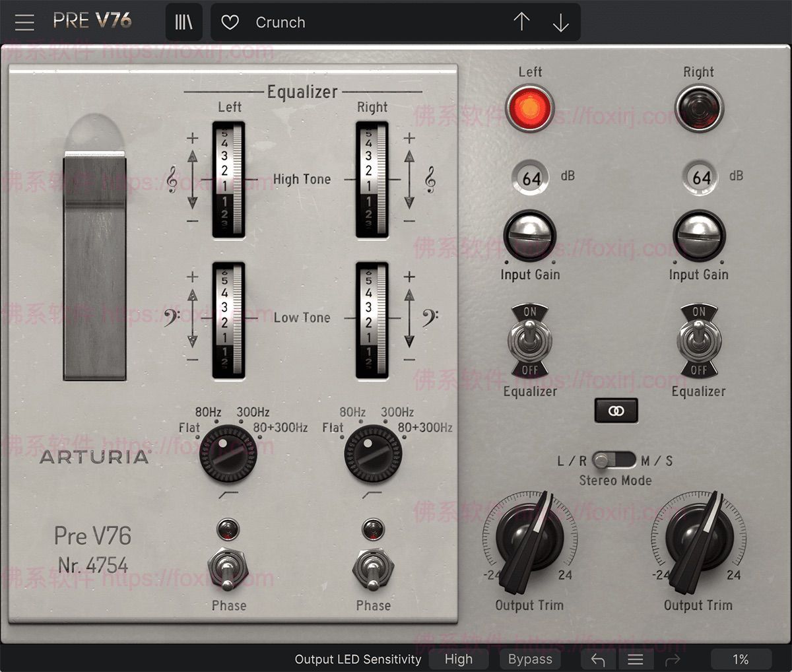Click the redo arrow in bottom bar
The image size is (792, 672).
tap(673, 659)
